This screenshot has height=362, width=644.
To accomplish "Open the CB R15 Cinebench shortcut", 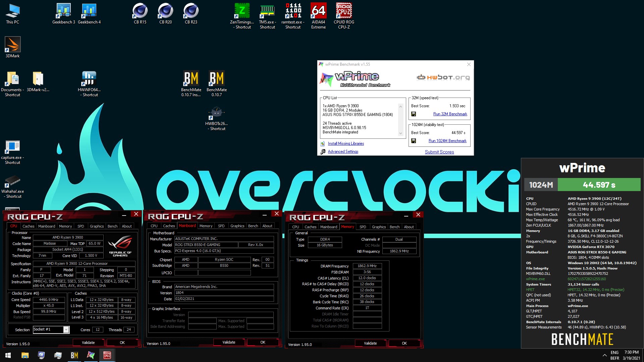I will (x=140, y=13).
